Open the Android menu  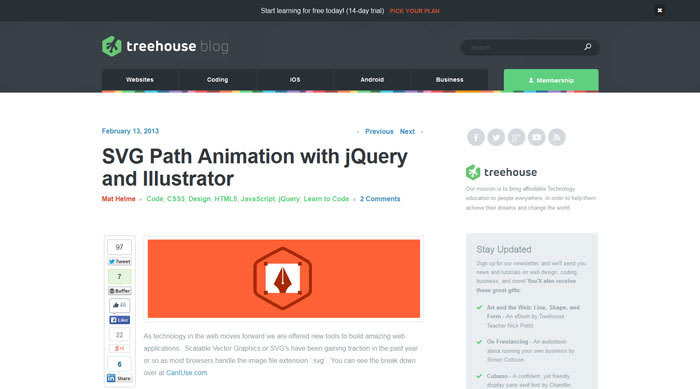tap(372, 80)
